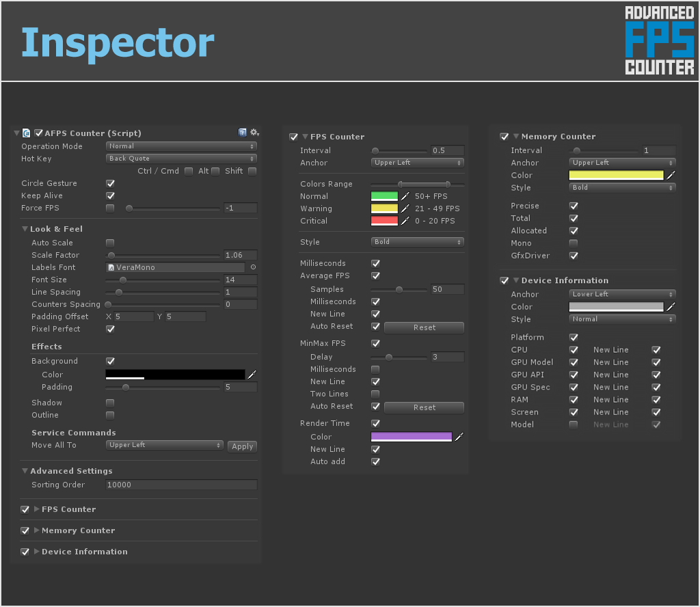The width and height of the screenshot is (700, 607).
Task: Open Memory Counter Anchor dropdown
Action: point(622,163)
